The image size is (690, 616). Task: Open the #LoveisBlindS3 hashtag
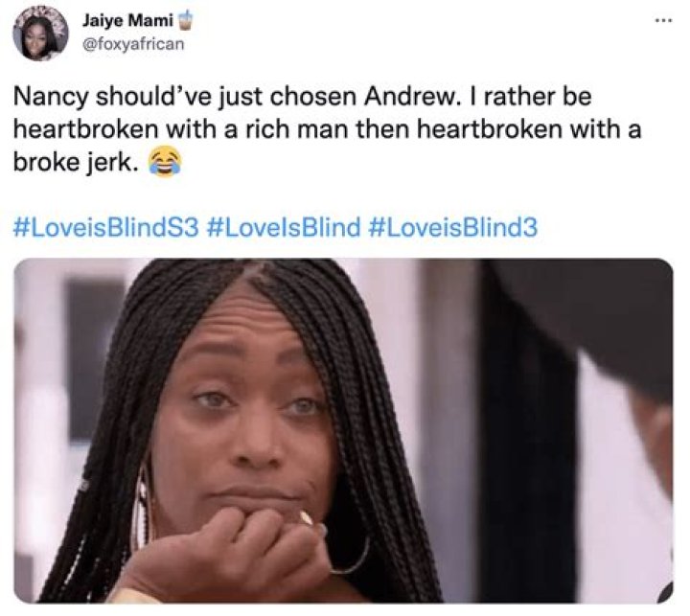pos(106,227)
